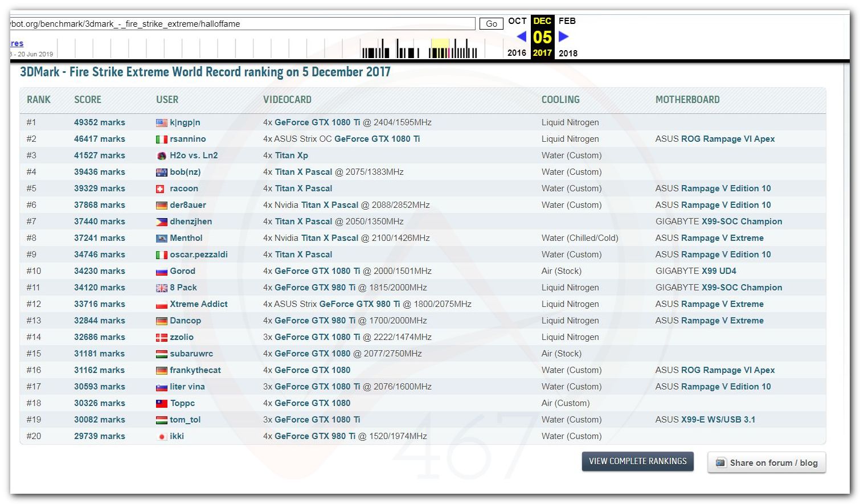Screen dimensions: 860x504
Task: Click the German flag next to der8auer
Action: 162,205
